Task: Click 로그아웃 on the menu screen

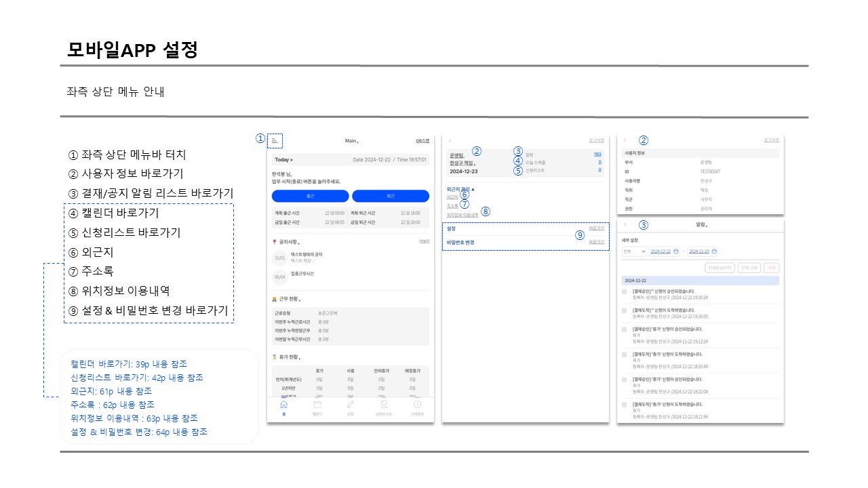Action: tap(597, 140)
